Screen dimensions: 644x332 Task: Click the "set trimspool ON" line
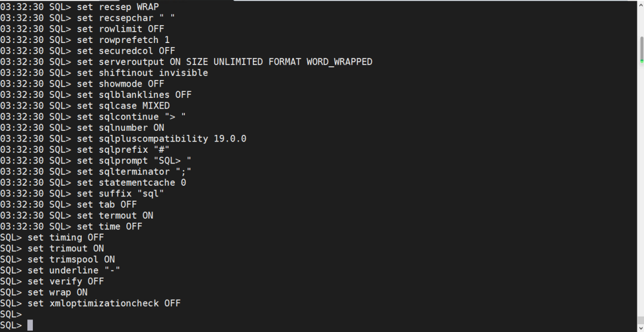(x=72, y=259)
